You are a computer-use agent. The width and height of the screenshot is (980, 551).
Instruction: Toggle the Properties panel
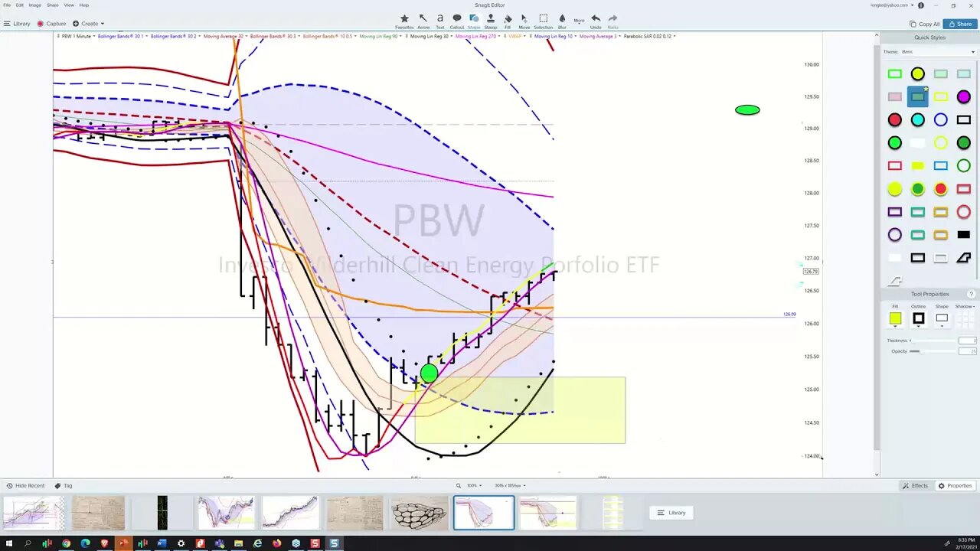[955, 486]
